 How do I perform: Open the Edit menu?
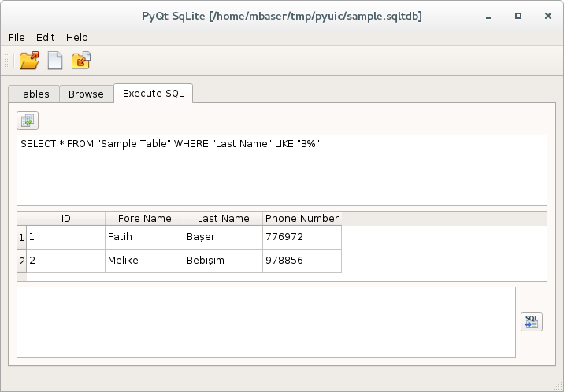(46, 37)
